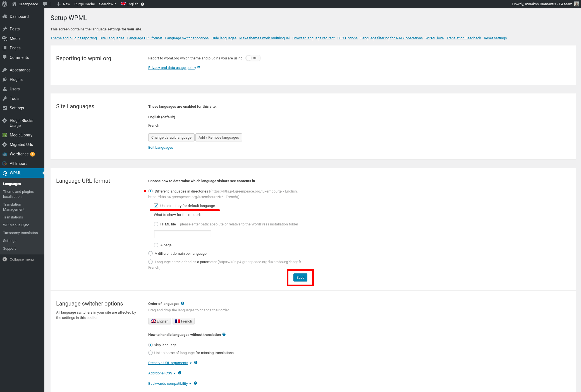Click the WPML logo icon in sidebar
Viewport: 581px width, 392px height.
pyautogui.click(x=5, y=173)
